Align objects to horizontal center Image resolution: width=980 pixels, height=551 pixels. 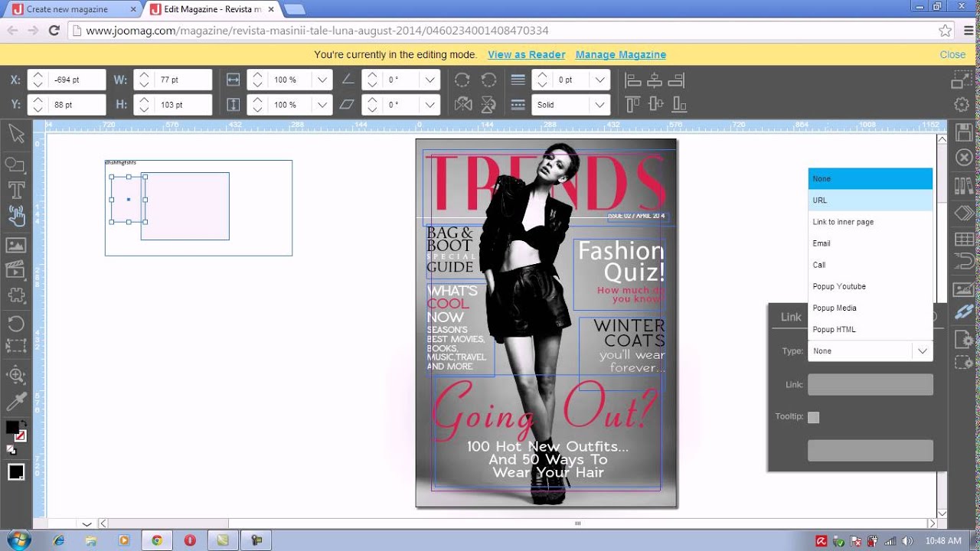pyautogui.click(x=655, y=80)
